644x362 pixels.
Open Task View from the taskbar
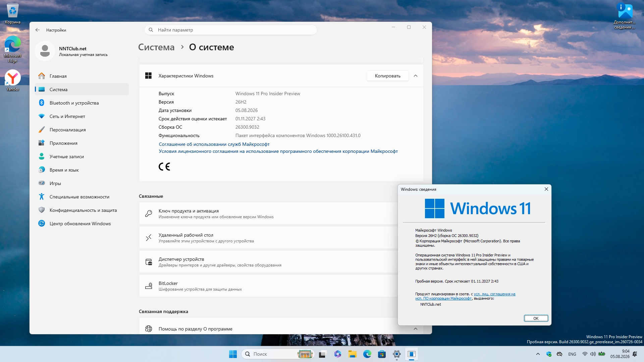tap(322, 354)
